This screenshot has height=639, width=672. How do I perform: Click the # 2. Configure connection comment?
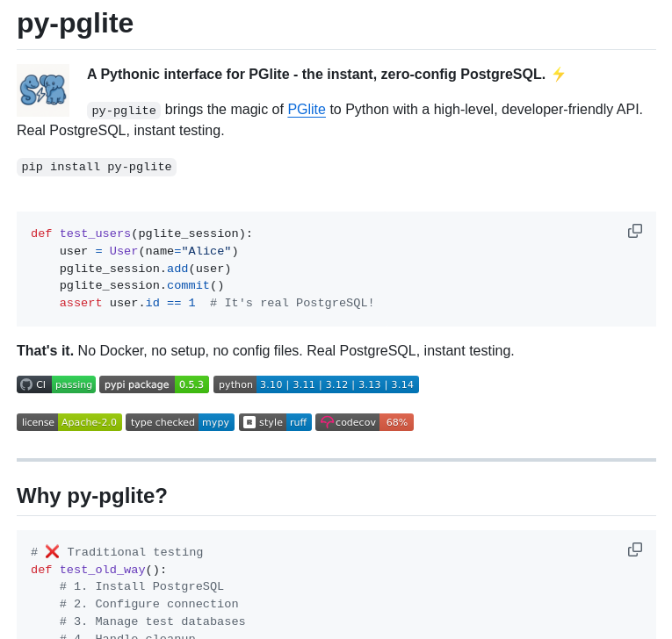pos(148,604)
